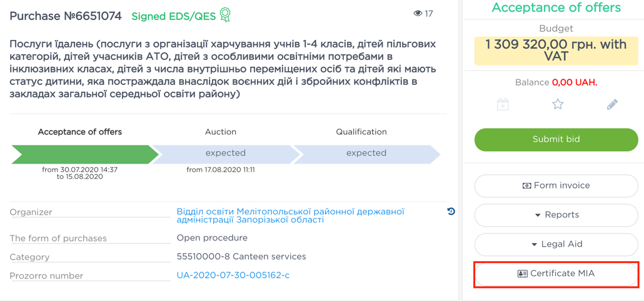Screen dimensions: 644x301
Task: Click the eye views counter icon
Action: click(418, 13)
